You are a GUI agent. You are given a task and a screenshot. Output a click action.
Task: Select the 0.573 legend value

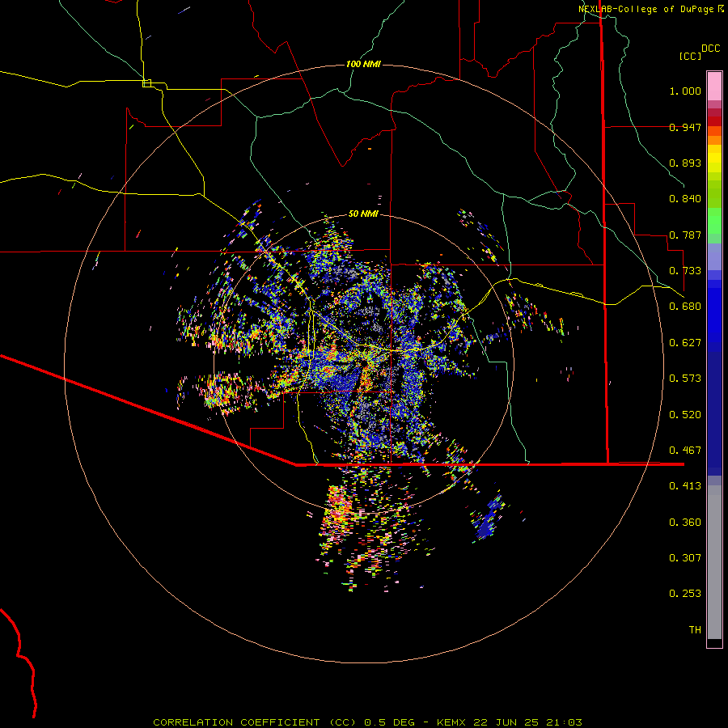coord(685,379)
